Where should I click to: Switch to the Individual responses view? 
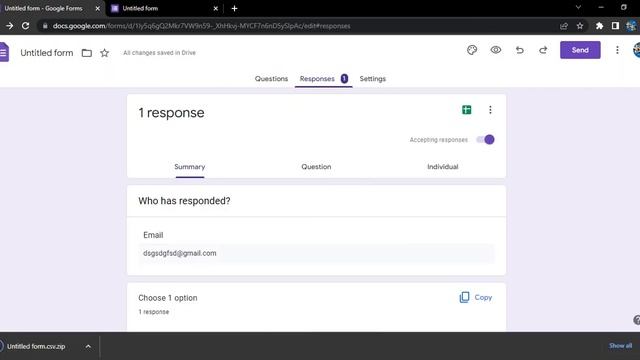[443, 167]
